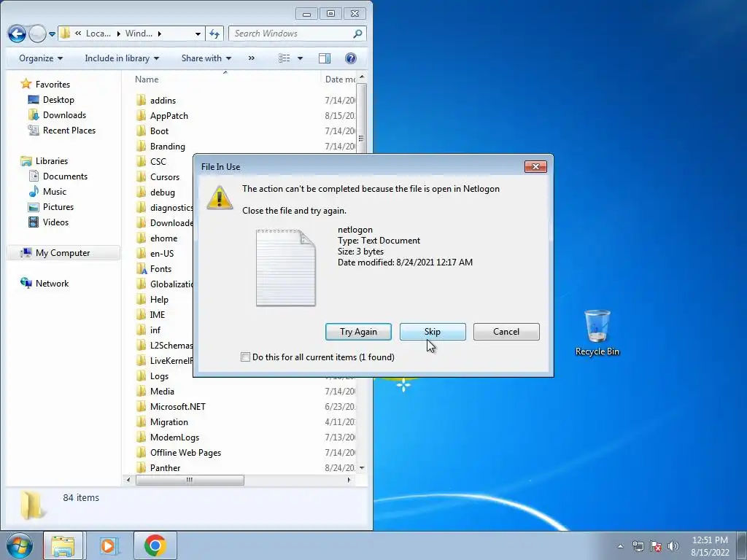Click the address bar folder icon

tap(65, 34)
